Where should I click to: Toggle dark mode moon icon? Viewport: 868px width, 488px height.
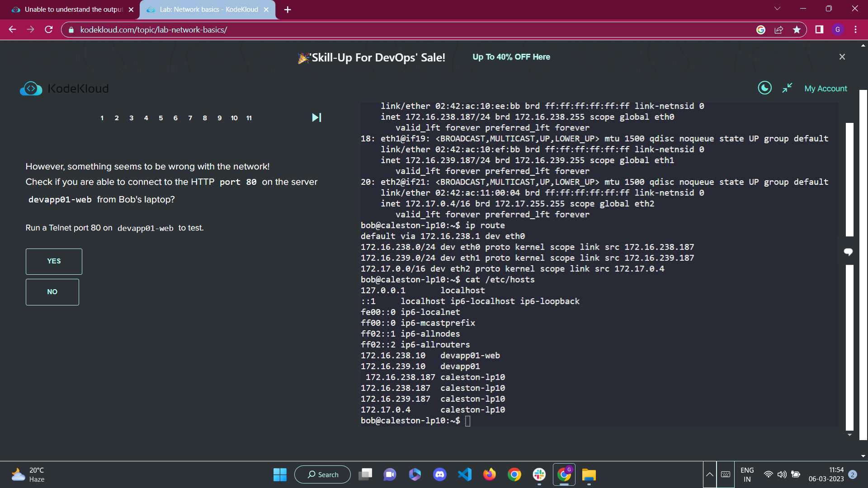click(x=764, y=88)
